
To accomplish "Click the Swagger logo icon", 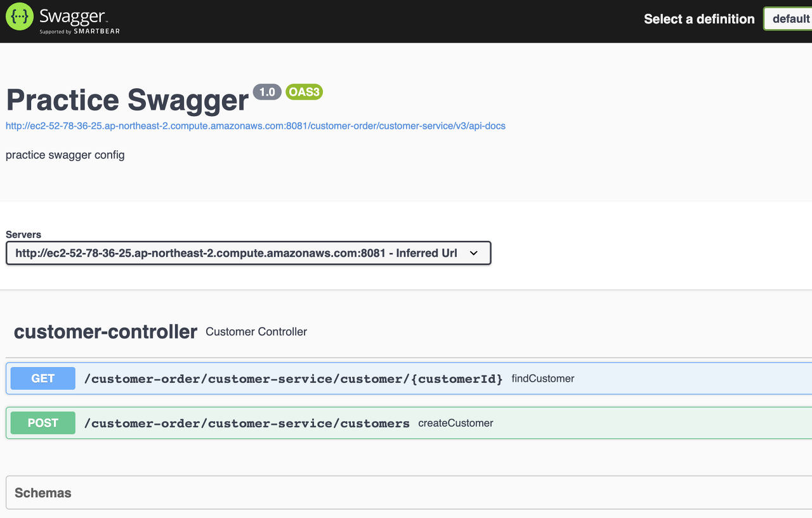I will click(19, 17).
